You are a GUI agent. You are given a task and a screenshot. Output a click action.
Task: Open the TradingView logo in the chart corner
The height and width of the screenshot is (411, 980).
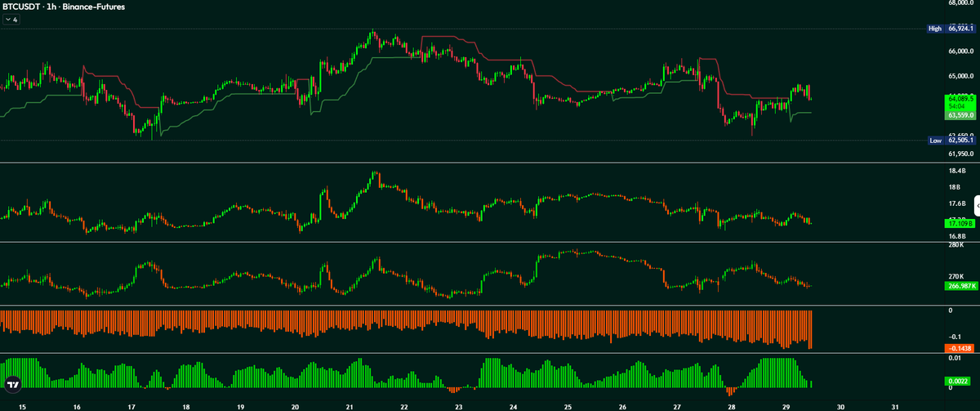(x=12, y=384)
